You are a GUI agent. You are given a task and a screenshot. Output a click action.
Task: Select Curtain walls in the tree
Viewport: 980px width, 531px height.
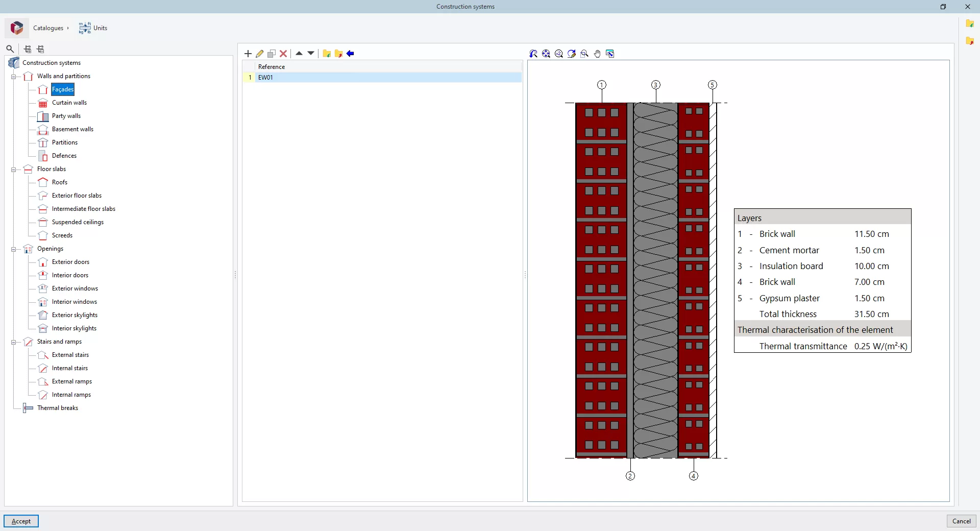[69, 103]
